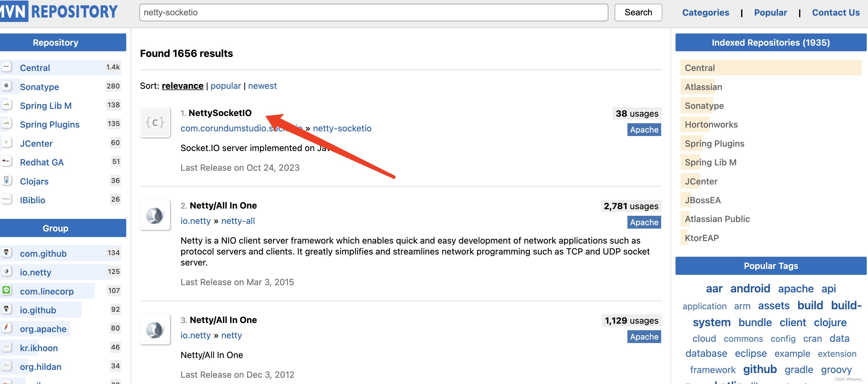Sort results by popular

pos(225,86)
